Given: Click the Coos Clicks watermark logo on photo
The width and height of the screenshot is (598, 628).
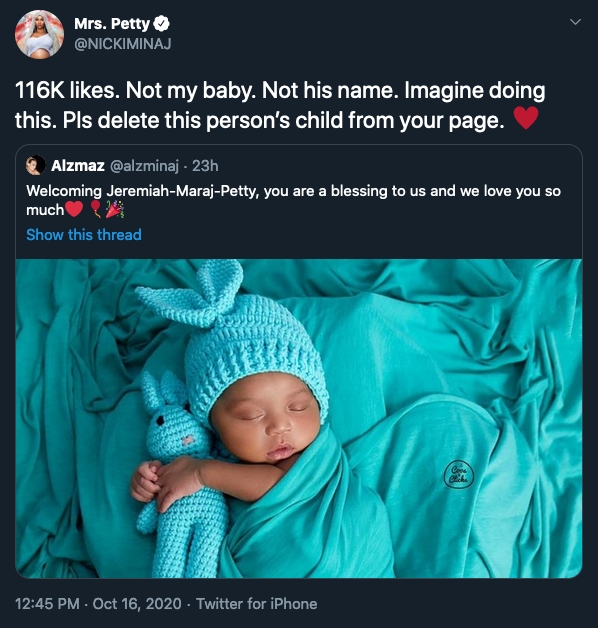Looking at the screenshot, I should [459, 475].
